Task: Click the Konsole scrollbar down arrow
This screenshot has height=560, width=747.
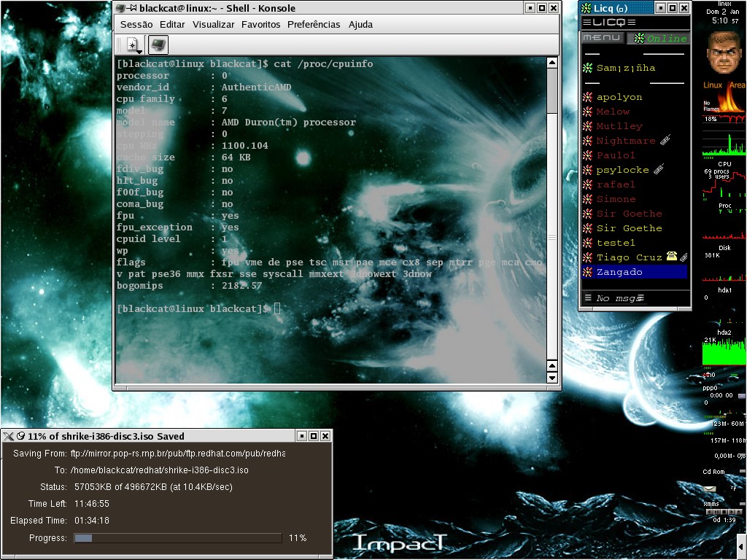Action: click(551, 378)
